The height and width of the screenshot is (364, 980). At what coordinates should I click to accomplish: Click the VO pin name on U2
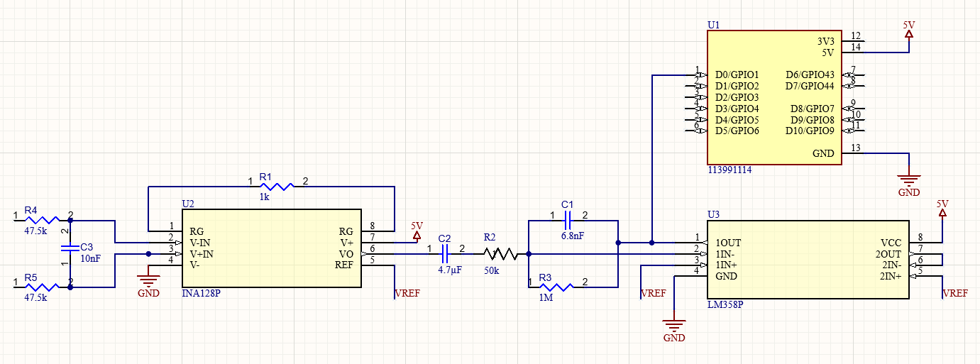[x=346, y=254]
